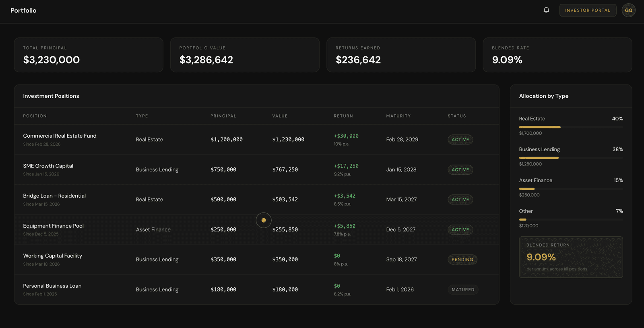Screen dimensions: 644x328
Task: Open Commercial Real Estate Fund position
Action: click(x=257, y=140)
